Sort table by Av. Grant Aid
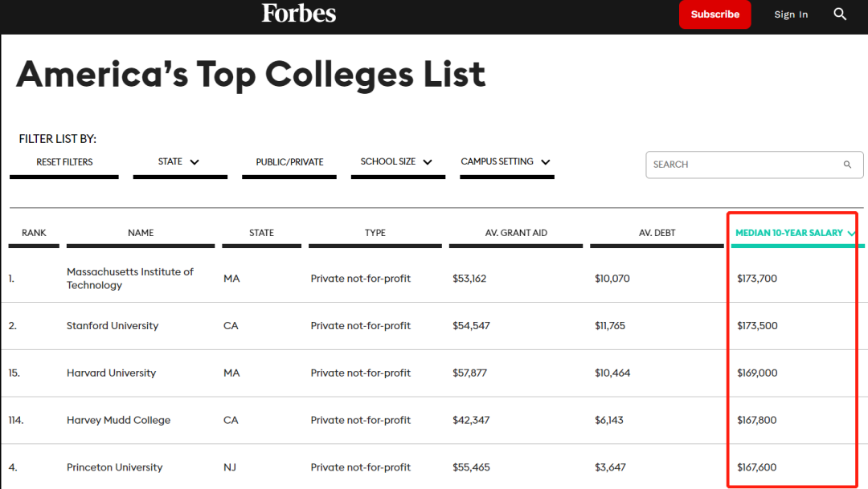This screenshot has width=868, height=489. coord(516,233)
